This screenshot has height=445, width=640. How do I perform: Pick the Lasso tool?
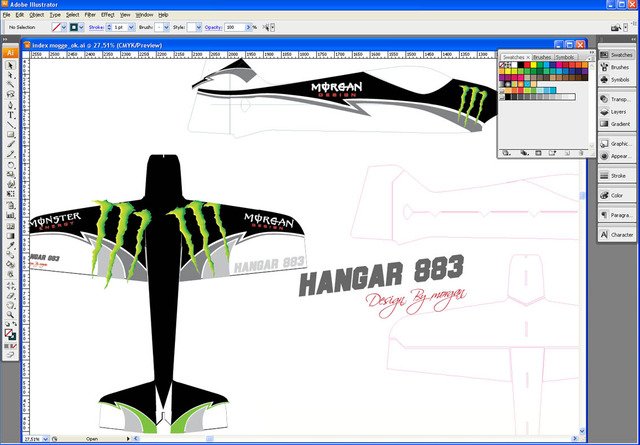[x=11, y=95]
